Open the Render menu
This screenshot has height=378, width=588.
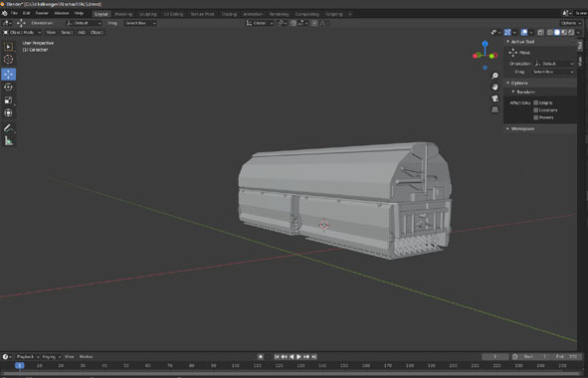pyautogui.click(x=42, y=14)
